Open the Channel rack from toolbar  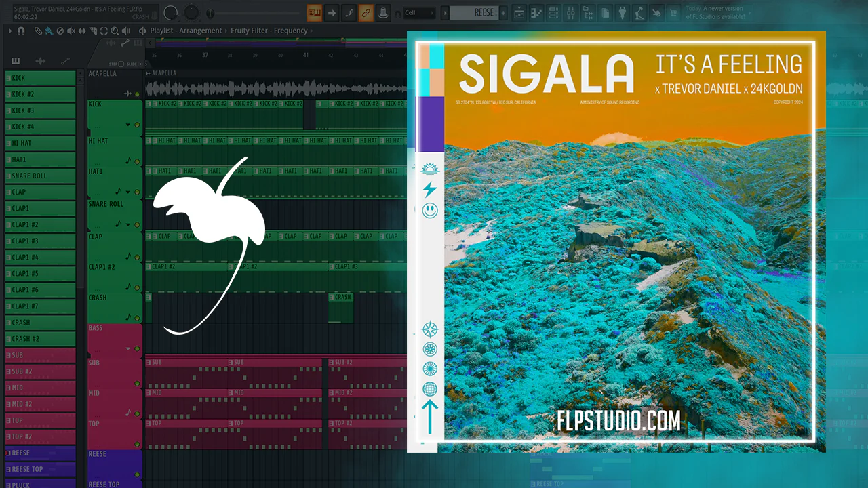point(553,13)
